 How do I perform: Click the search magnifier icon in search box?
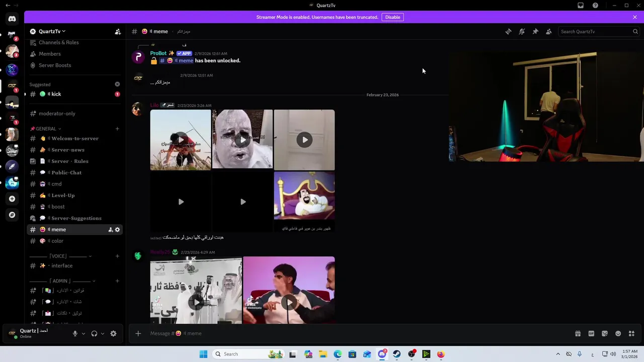point(635,31)
